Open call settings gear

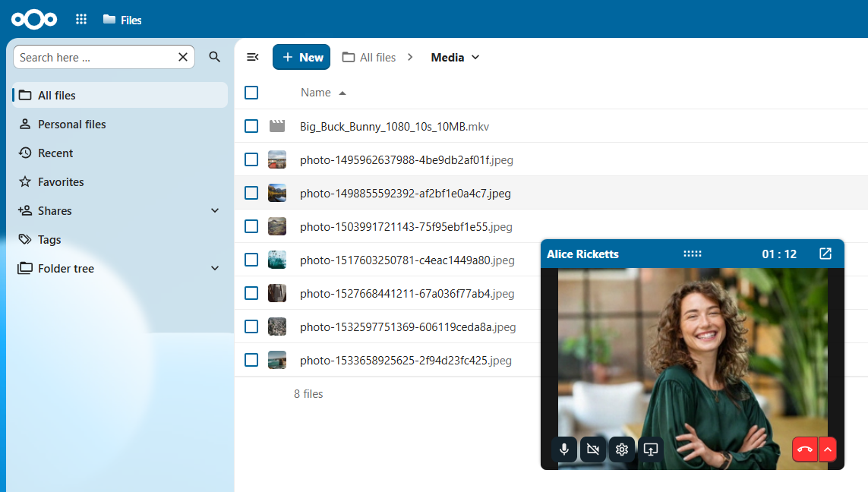(x=622, y=449)
